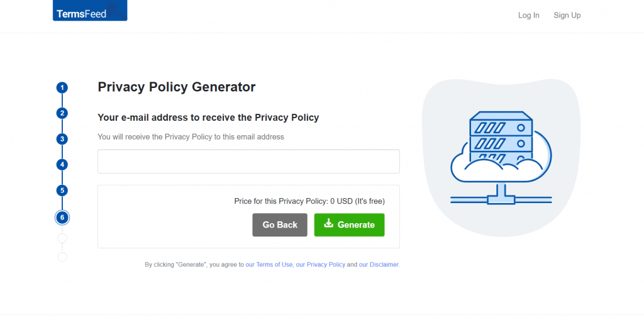Open the Privacy Policy link in footer text
This screenshot has height=320, width=644.
pyautogui.click(x=320, y=265)
